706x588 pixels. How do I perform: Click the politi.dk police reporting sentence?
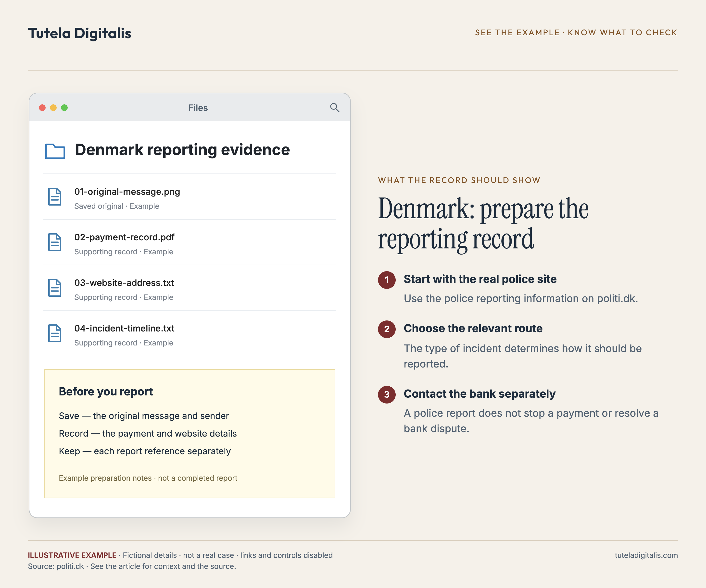(521, 299)
